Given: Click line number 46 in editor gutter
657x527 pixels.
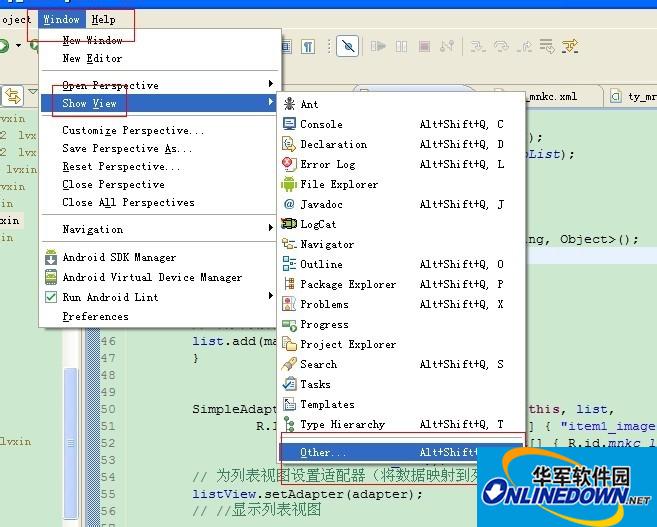Looking at the screenshot, I should click(x=108, y=341).
